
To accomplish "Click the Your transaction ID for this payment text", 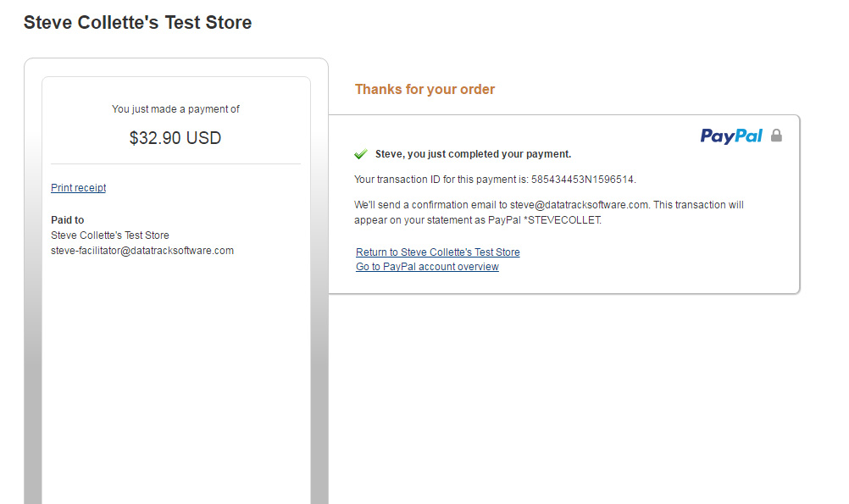I will [441, 180].
